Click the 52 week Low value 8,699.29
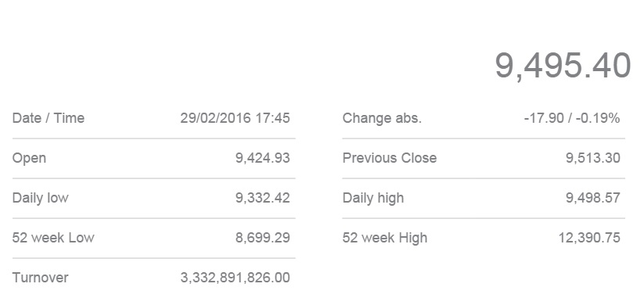Image resolution: width=644 pixels, height=298 pixels. (262, 238)
